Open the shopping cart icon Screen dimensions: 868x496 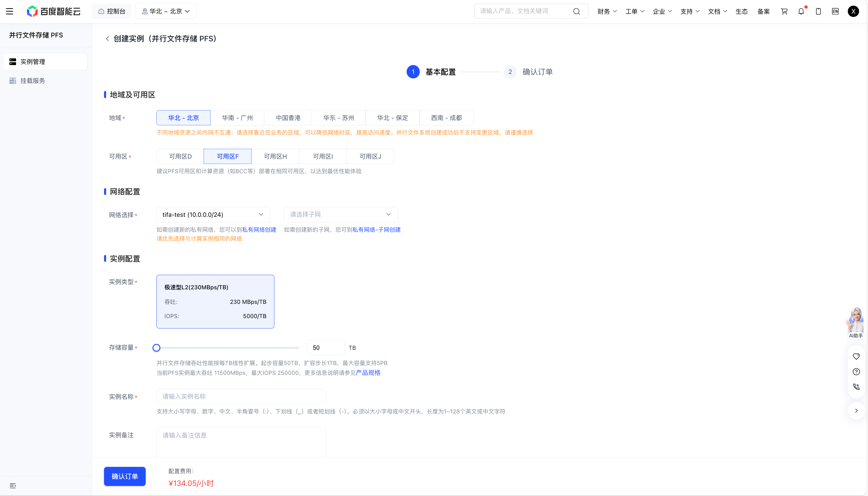(x=784, y=11)
